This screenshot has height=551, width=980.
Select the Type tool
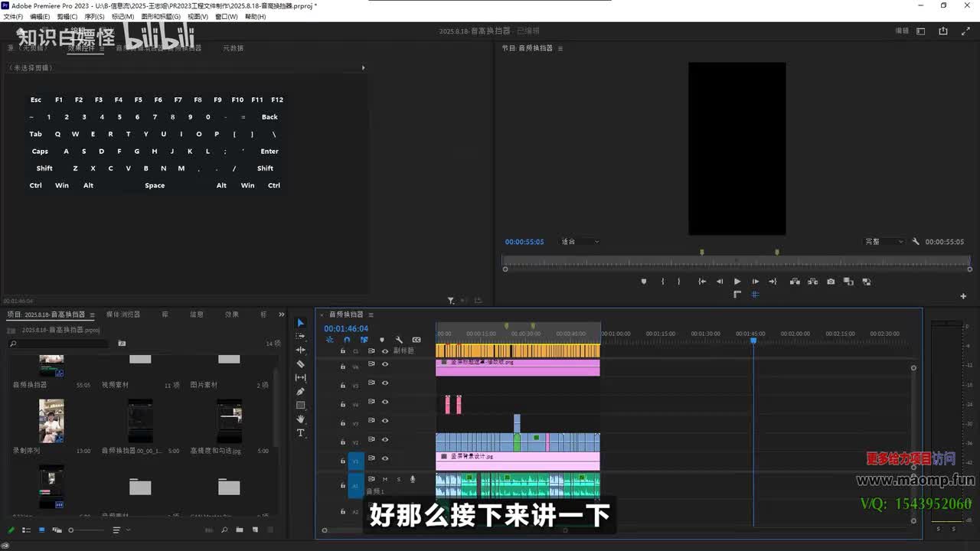[x=300, y=433]
